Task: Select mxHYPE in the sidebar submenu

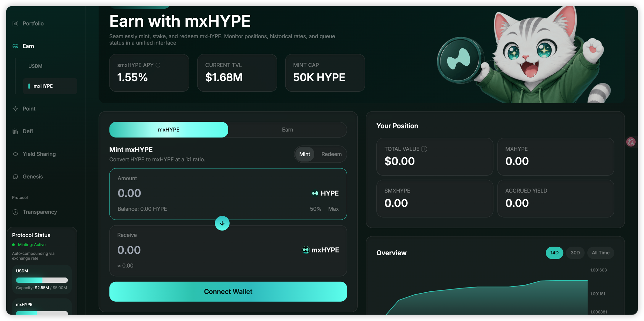Action: tap(50, 86)
